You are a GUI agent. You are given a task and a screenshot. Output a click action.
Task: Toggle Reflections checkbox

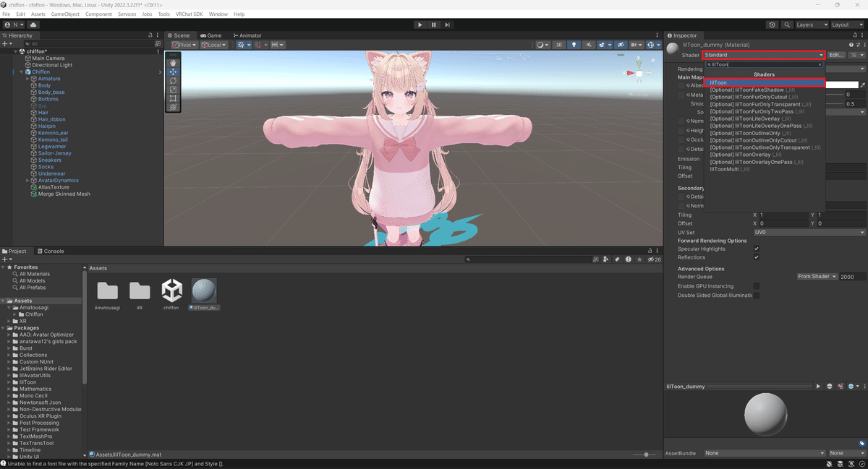point(757,257)
